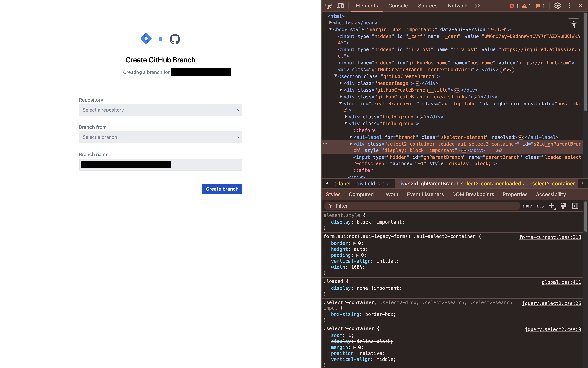Open the Select a branch dropdown

pos(160,137)
